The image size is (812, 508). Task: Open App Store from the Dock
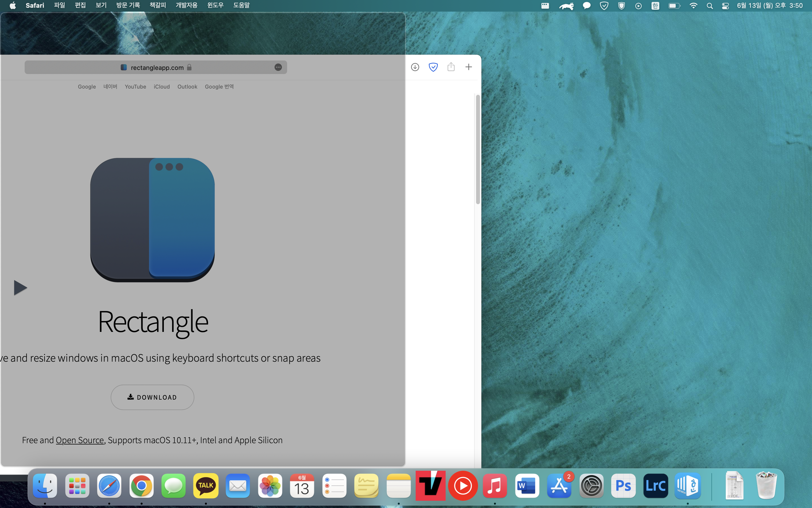click(559, 486)
